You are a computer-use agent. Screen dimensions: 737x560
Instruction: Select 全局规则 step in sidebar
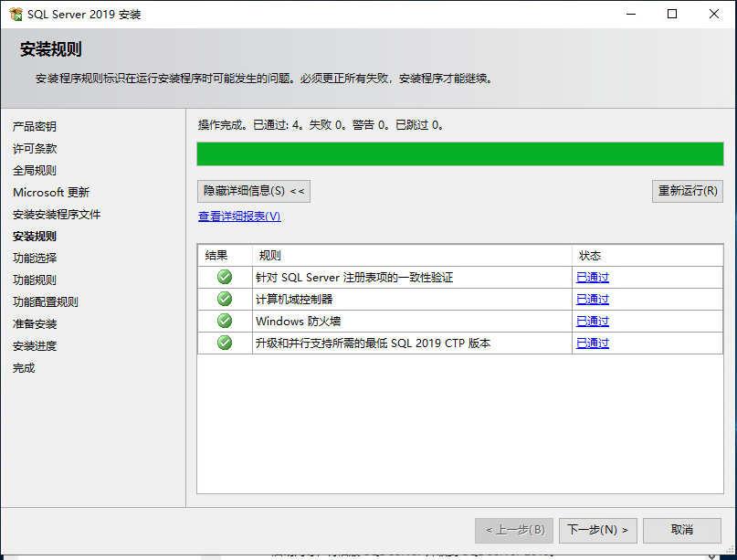point(35,170)
